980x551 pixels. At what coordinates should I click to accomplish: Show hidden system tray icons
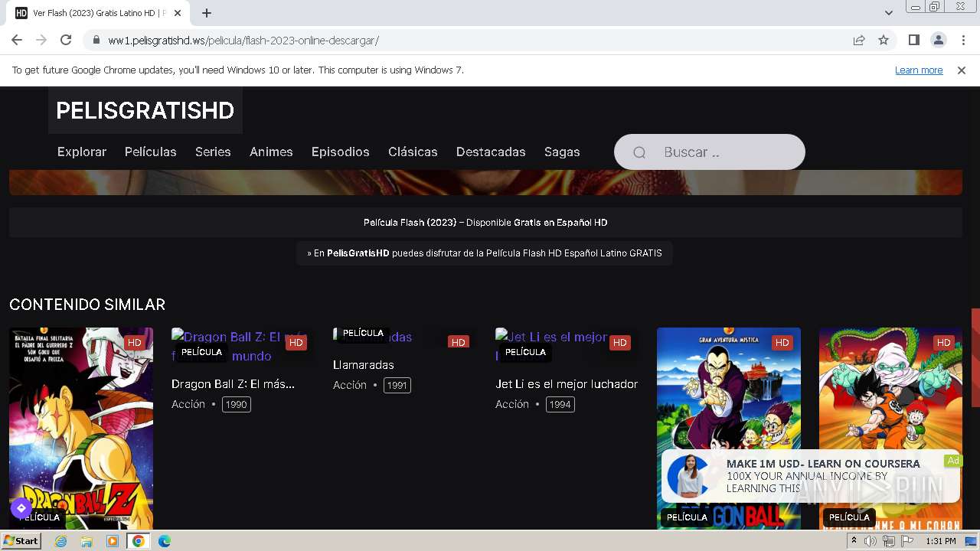[854, 541]
